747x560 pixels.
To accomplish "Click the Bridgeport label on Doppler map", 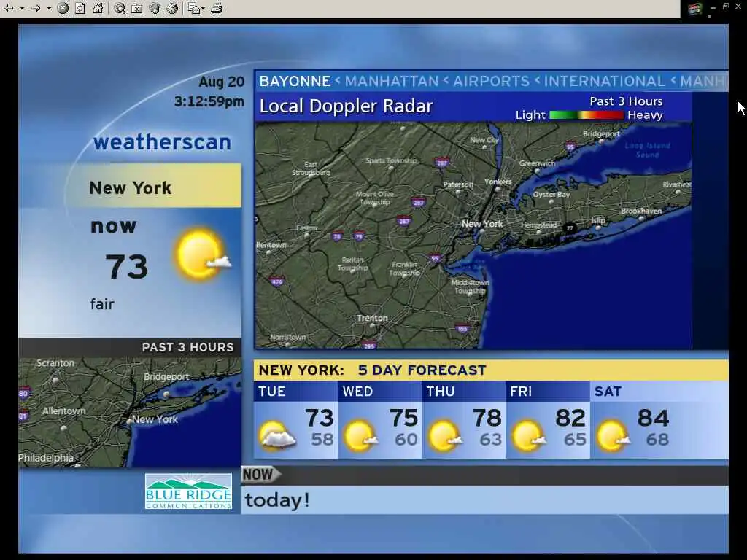I will [x=601, y=134].
